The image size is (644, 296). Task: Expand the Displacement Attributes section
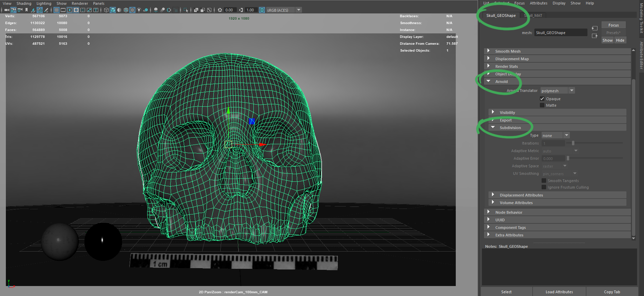coord(521,195)
